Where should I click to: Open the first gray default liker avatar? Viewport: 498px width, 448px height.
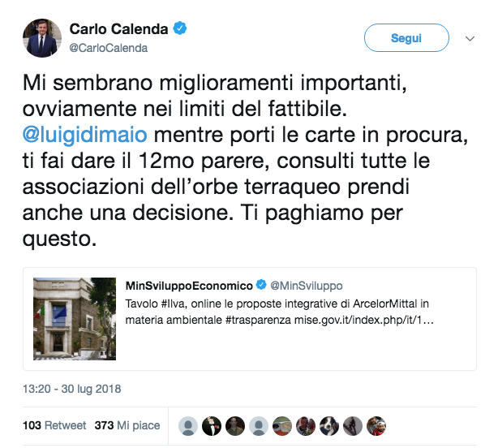coord(188,426)
